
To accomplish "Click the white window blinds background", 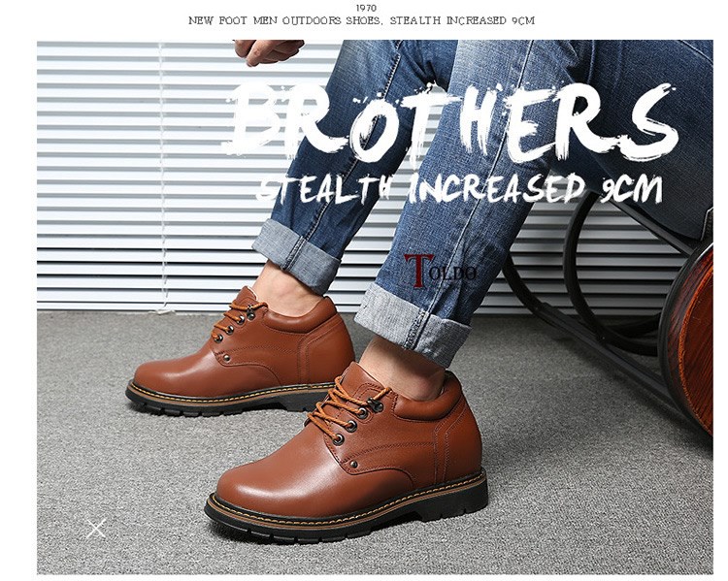I will (x=139, y=177).
